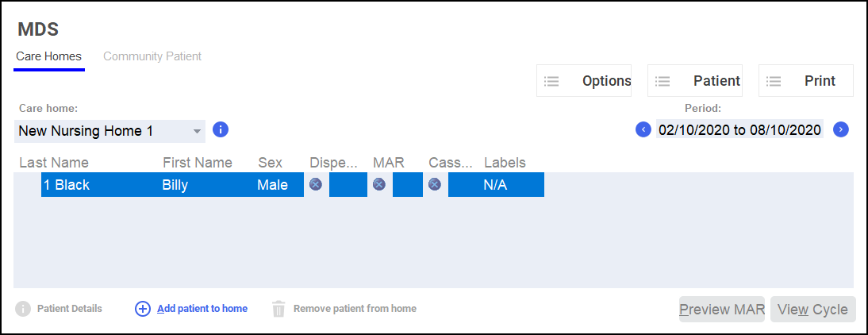Click the trash icon to remove patient
Image resolution: width=868 pixels, height=335 pixels.
[x=278, y=309]
